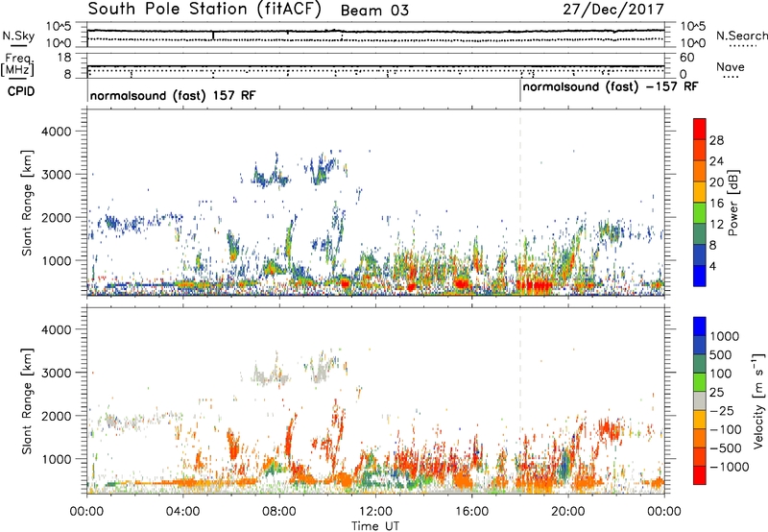Image resolution: width=768 pixels, height=532 pixels.
Task: Pick the red top segment of Power colorbar
Action: coord(700,130)
